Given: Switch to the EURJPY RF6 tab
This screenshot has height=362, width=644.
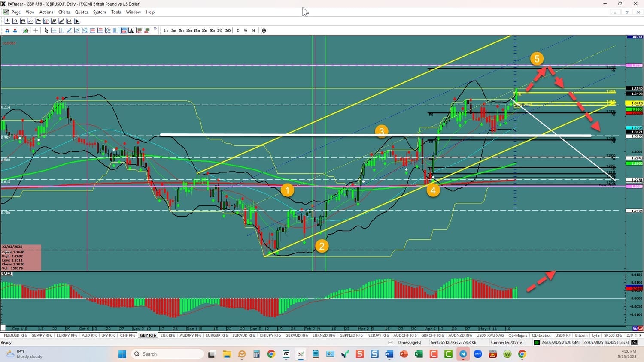Looking at the screenshot, I should [x=67, y=335].
